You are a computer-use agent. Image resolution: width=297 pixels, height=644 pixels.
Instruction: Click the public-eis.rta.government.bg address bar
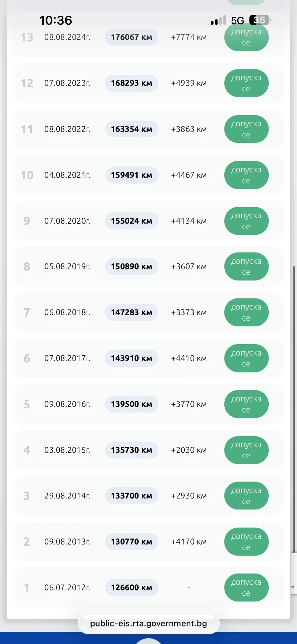[148, 624]
